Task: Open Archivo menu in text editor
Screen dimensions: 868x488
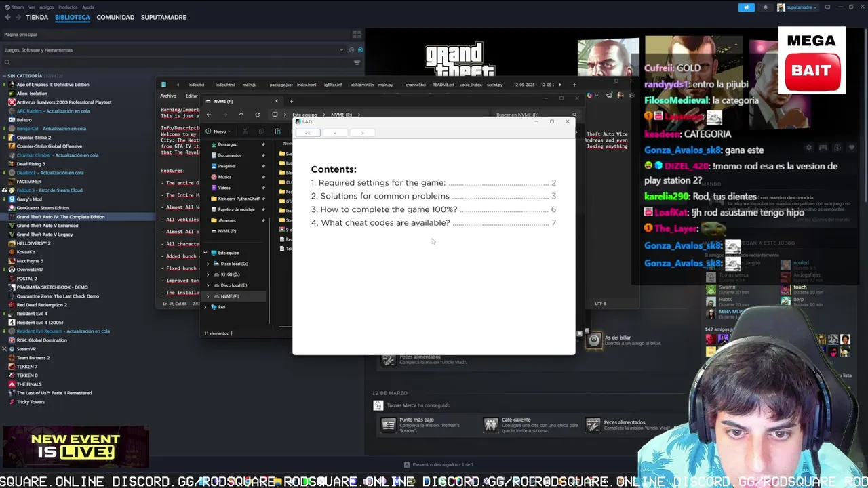Action: (168, 96)
